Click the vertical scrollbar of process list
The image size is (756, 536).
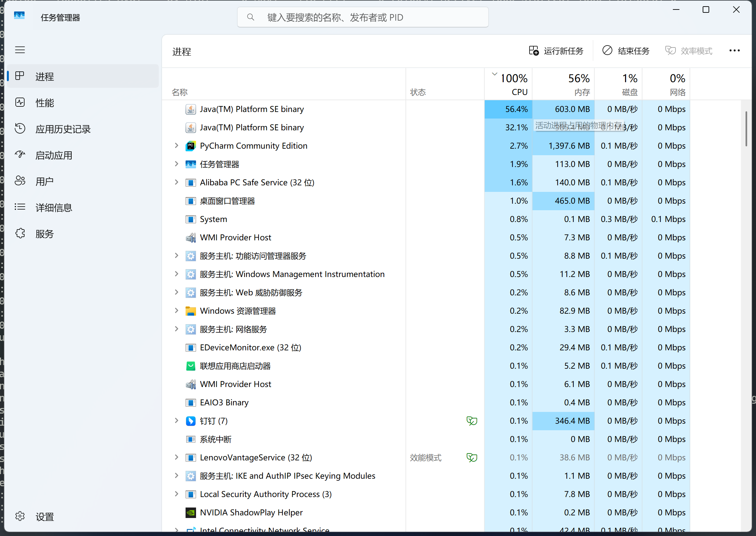coord(746,129)
